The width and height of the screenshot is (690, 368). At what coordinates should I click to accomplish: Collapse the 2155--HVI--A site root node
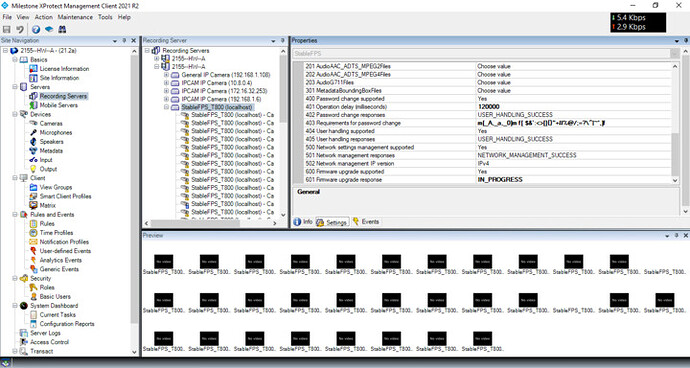coord(5,51)
